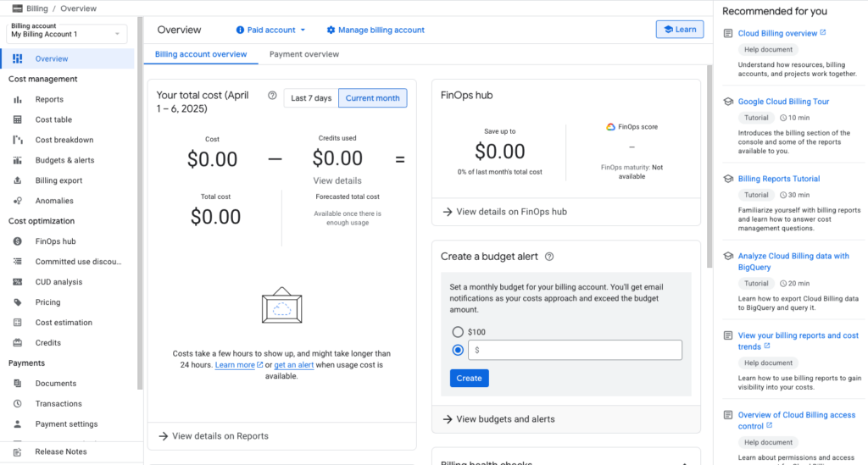
Task: Click the Billing card icon in breadcrumb
Action: (x=18, y=8)
